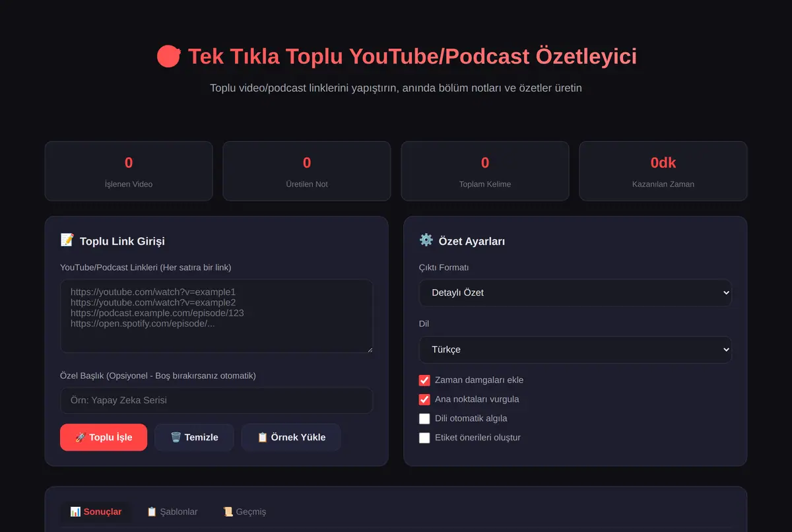Open the Dil language dropdown
The image size is (792, 532).
click(x=576, y=349)
